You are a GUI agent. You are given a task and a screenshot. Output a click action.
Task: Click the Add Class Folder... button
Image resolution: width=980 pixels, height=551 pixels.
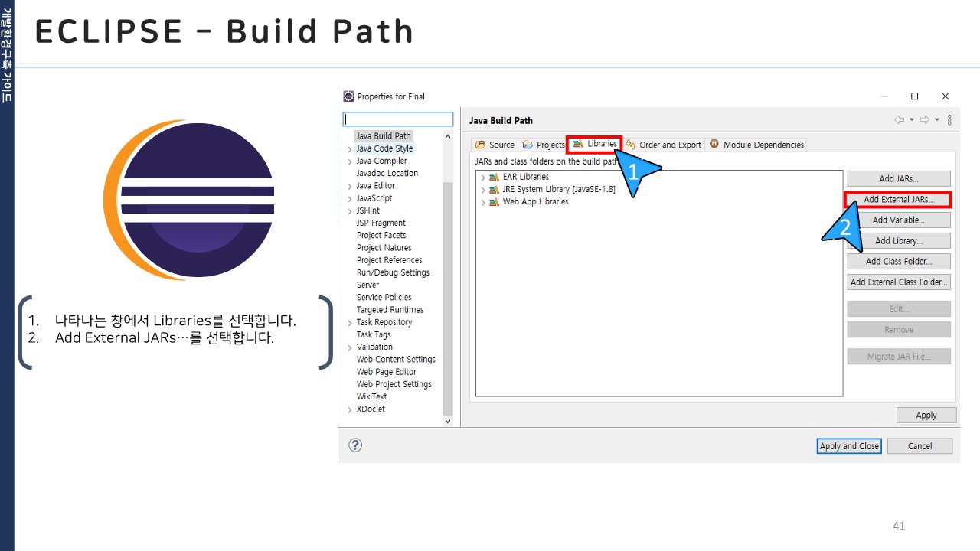pos(899,261)
